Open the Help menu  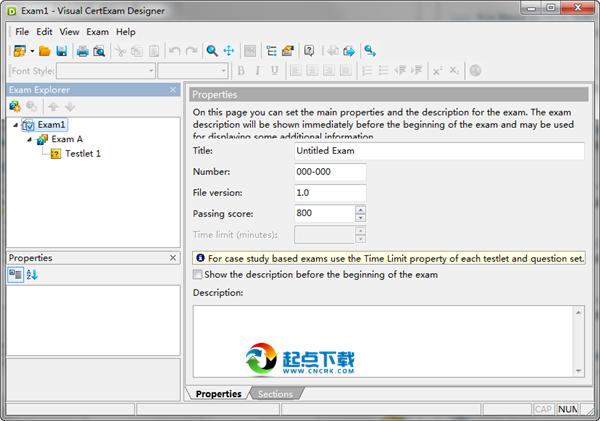pos(126,32)
